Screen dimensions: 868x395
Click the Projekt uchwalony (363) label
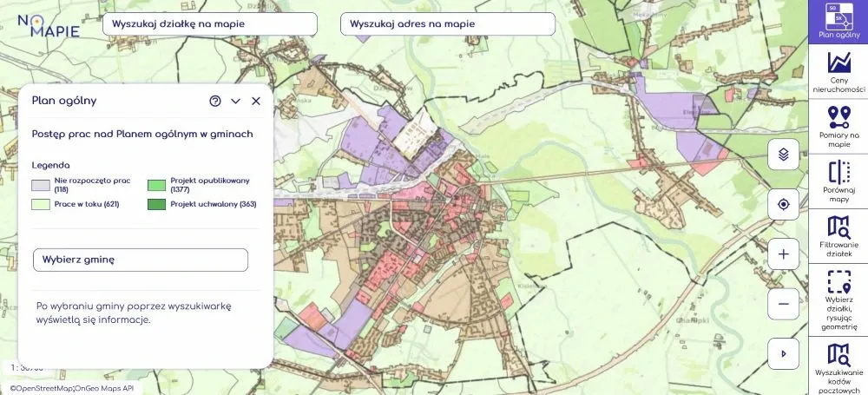pyautogui.click(x=214, y=204)
